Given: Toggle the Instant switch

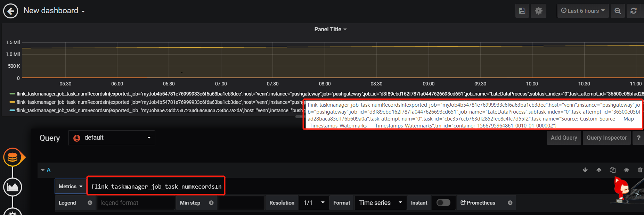Looking at the screenshot, I should (x=443, y=203).
